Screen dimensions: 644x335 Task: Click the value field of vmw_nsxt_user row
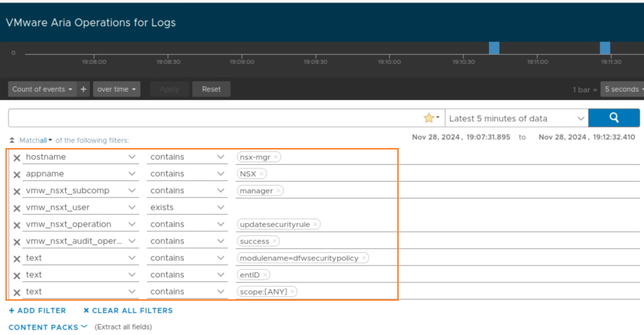[x=437, y=207]
